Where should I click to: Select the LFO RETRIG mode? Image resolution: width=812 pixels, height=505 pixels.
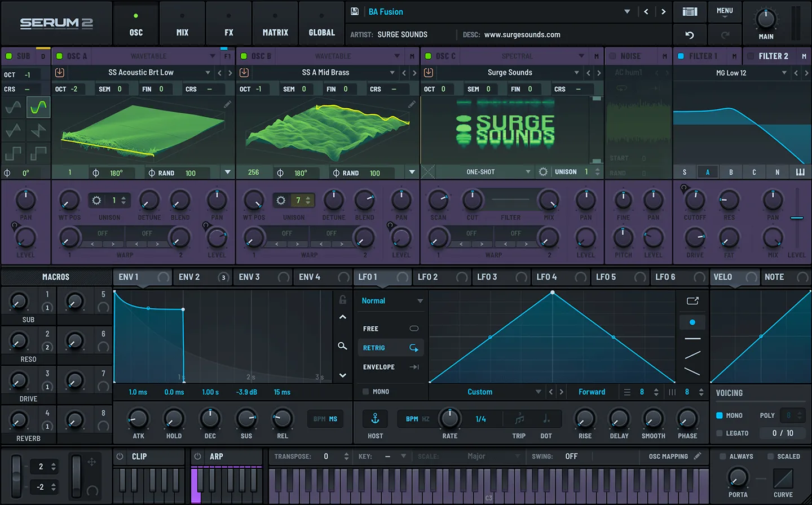coord(390,348)
